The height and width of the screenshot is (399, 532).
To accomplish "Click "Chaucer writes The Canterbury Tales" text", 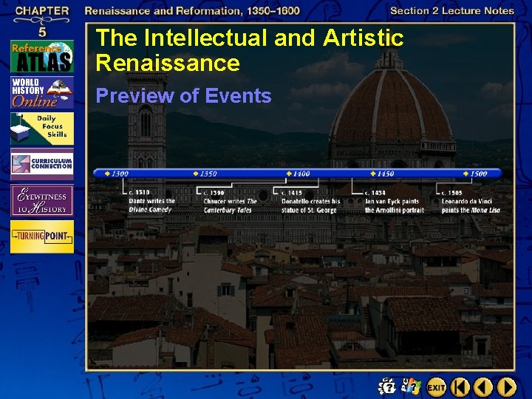I will coord(230,205).
